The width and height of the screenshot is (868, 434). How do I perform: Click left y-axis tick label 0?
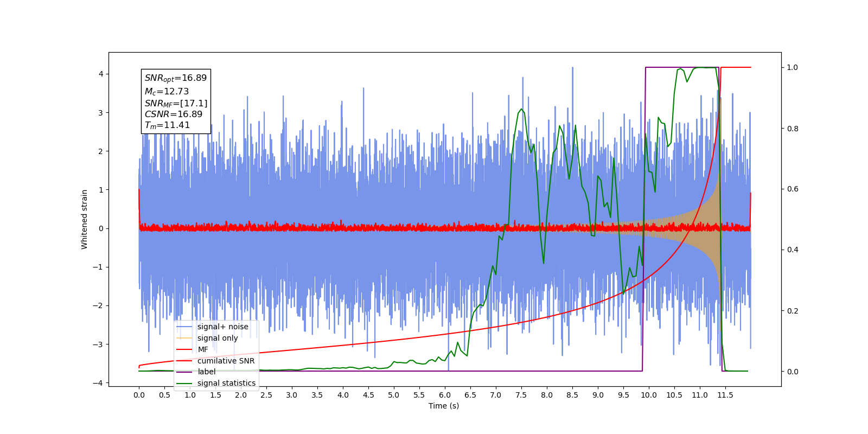click(x=100, y=228)
